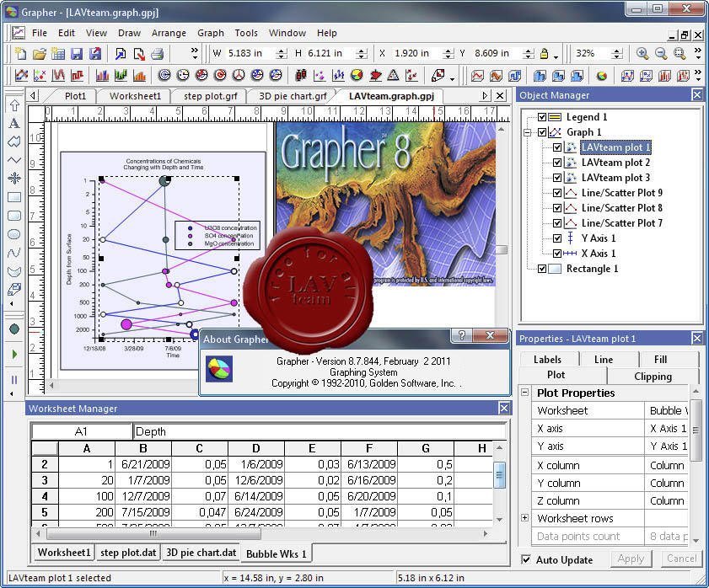Select the Line plot toolbar icon

click(x=21, y=75)
